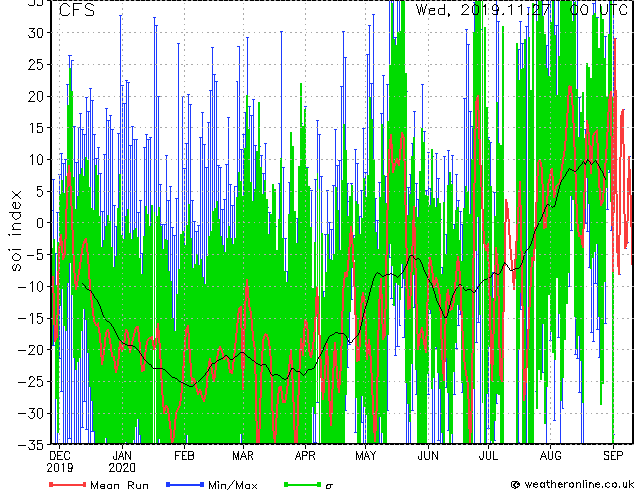634x490 pixels.
Task: Click the -25 y-axis value
Action: (x=31, y=382)
